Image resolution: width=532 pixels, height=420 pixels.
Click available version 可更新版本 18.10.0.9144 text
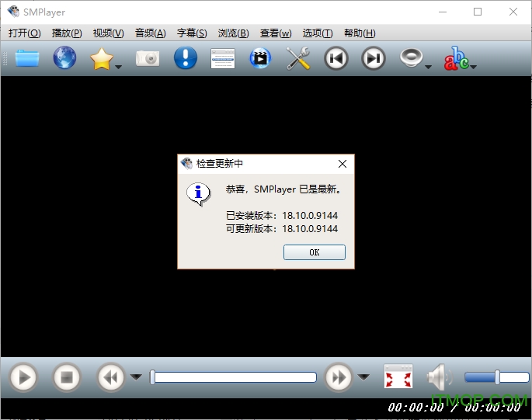[x=282, y=229]
